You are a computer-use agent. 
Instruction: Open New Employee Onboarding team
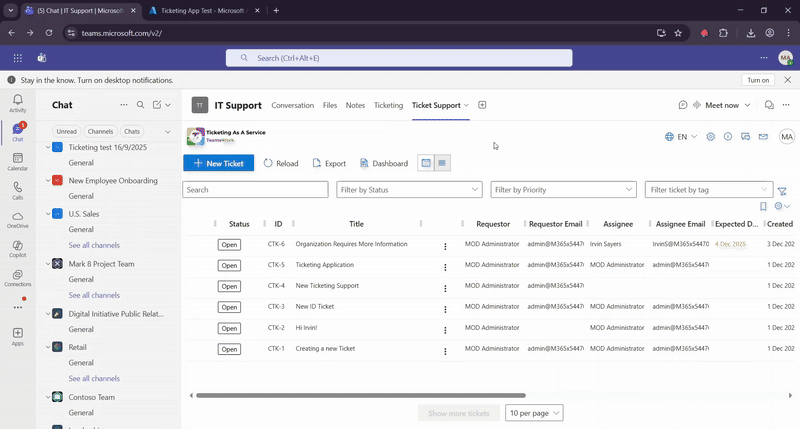tap(113, 181)
